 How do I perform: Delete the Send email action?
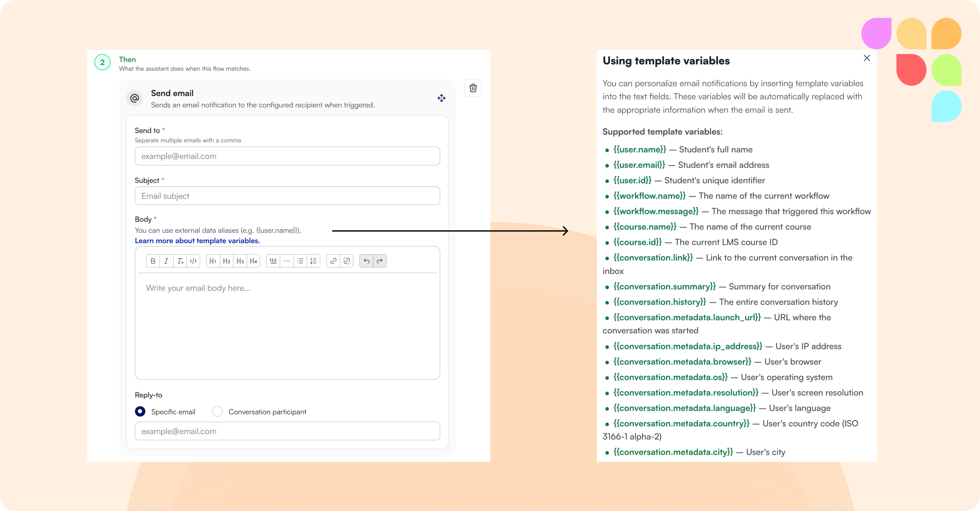[x=473, y=88]
